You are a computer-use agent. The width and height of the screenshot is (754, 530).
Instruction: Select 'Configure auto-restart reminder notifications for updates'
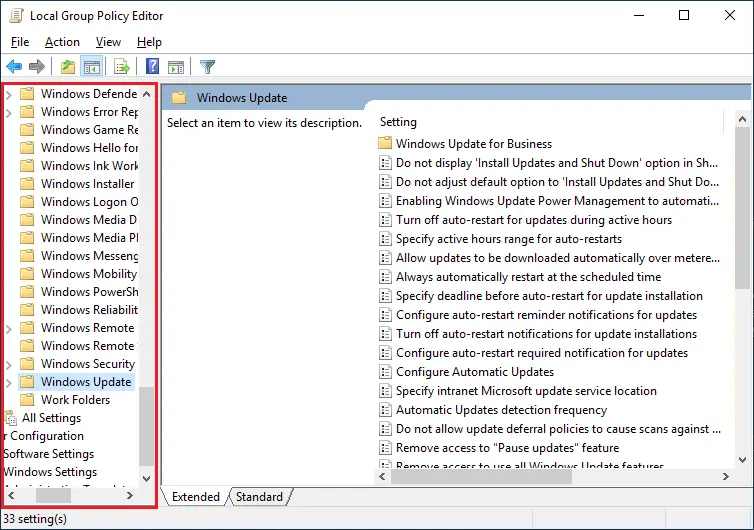click(x=546, y=315)
